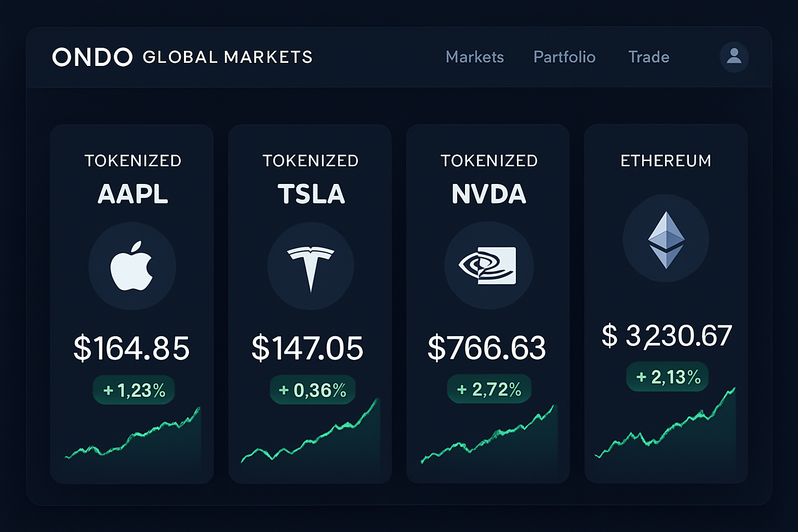Click the NVIDIA logo icon

coord(488,266)
